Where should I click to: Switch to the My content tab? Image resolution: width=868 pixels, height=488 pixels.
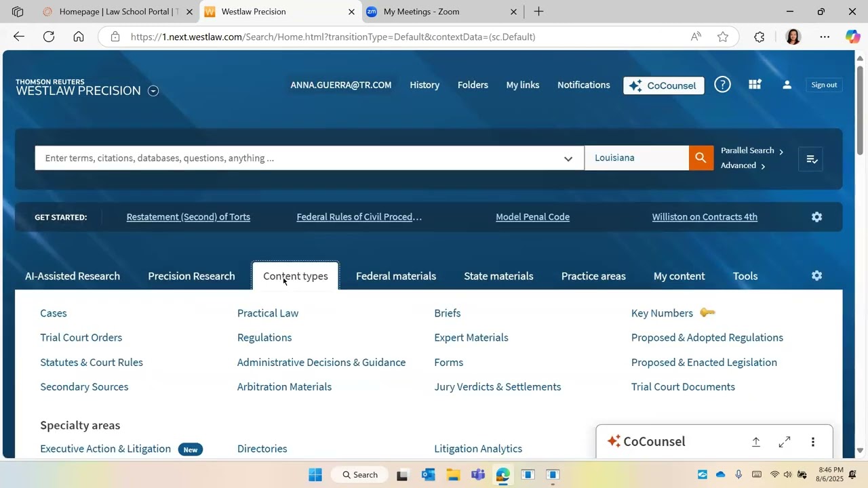679,276
